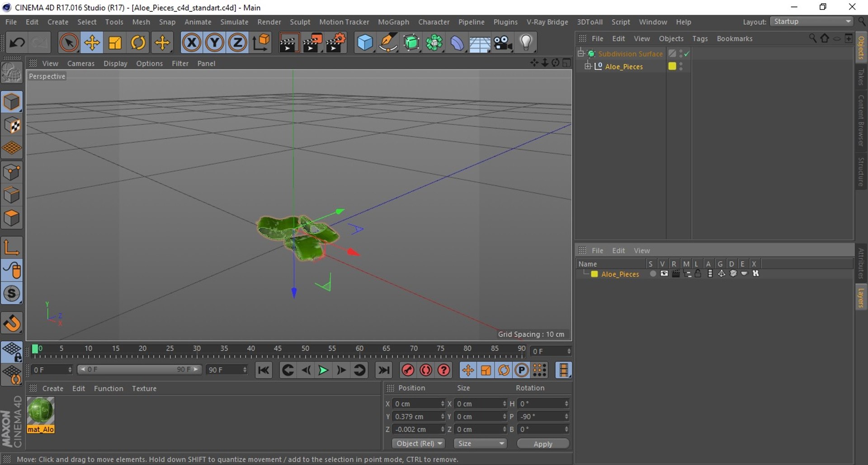The height and width of the screenshot is (465, 868).
Task: Expand the Aloe_Pieces object tree
Action: [x=588, y=66]
